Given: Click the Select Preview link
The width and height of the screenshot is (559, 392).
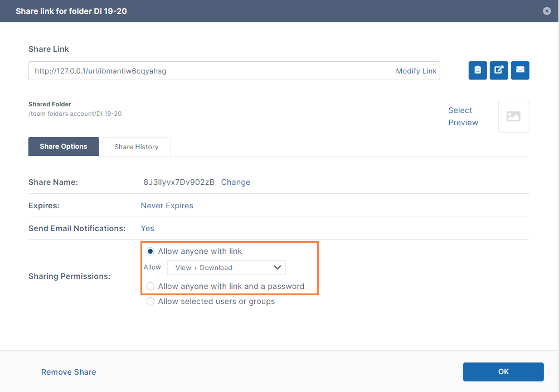Looking at the screenshot, I should pos(463,116).
